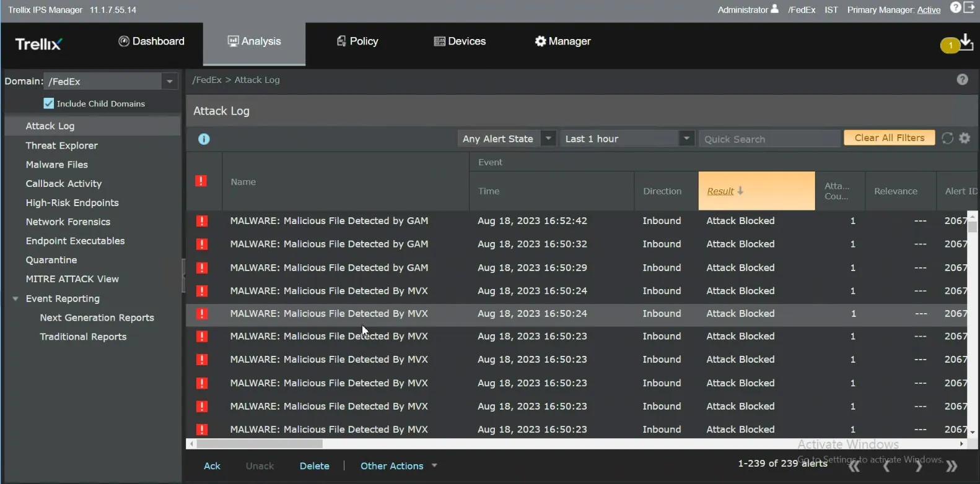Open the Attack Log settings gear icon
Viewport: 980px width, 484px height.
point(965,138)
